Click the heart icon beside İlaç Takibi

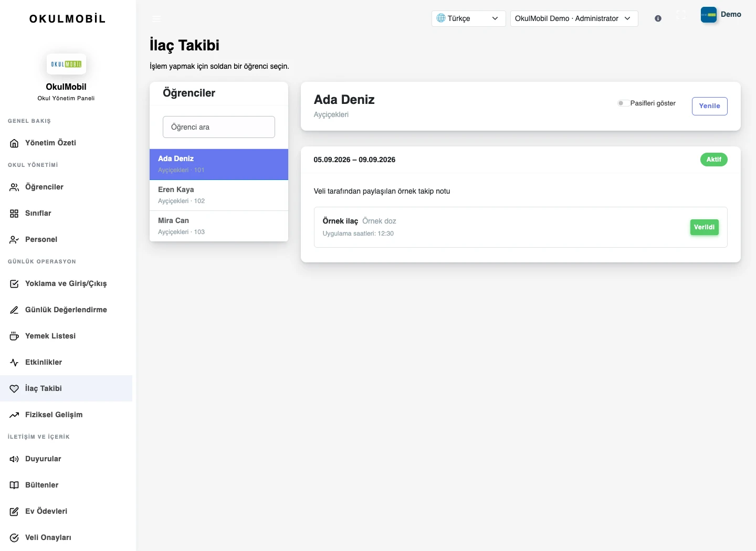tap(14, 388)
